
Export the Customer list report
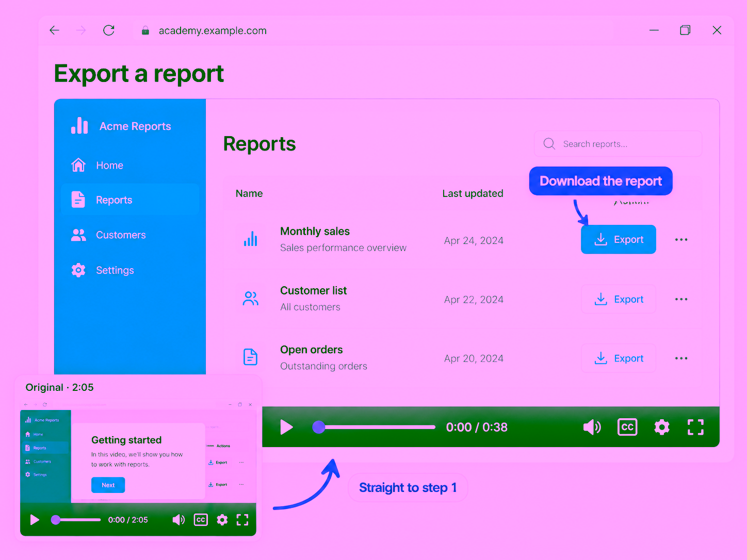pos(619,299)
